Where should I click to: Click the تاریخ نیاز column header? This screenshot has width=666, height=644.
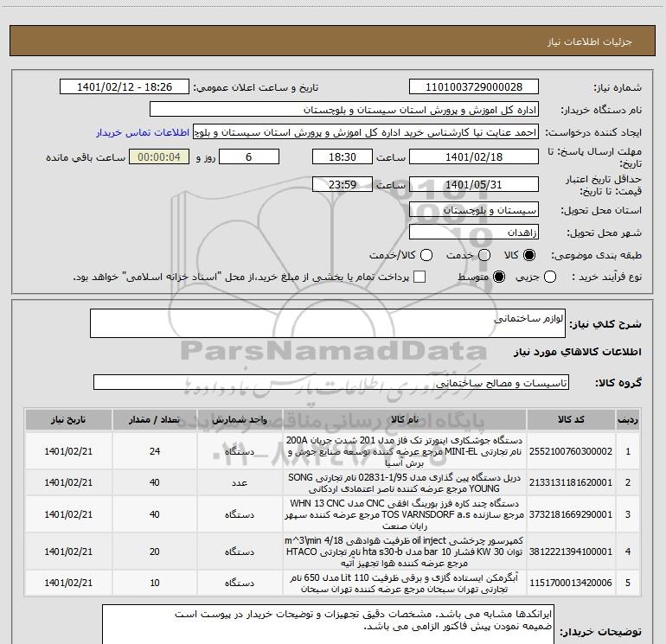coord(68,420)
